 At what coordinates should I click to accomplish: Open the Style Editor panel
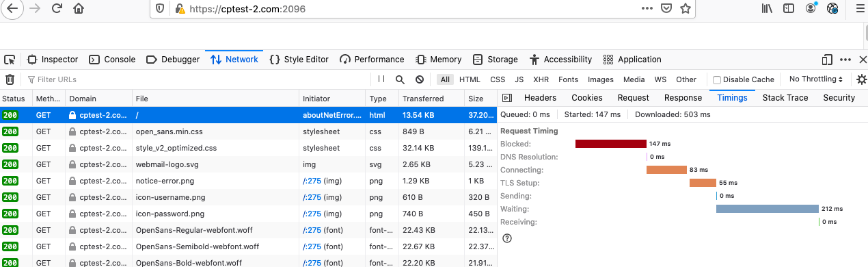(299, 60)
